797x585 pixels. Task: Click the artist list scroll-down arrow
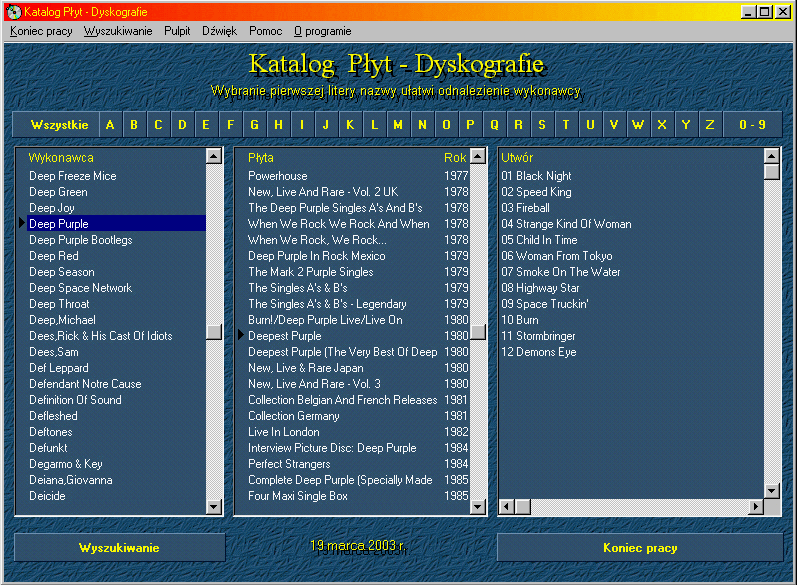214,507
